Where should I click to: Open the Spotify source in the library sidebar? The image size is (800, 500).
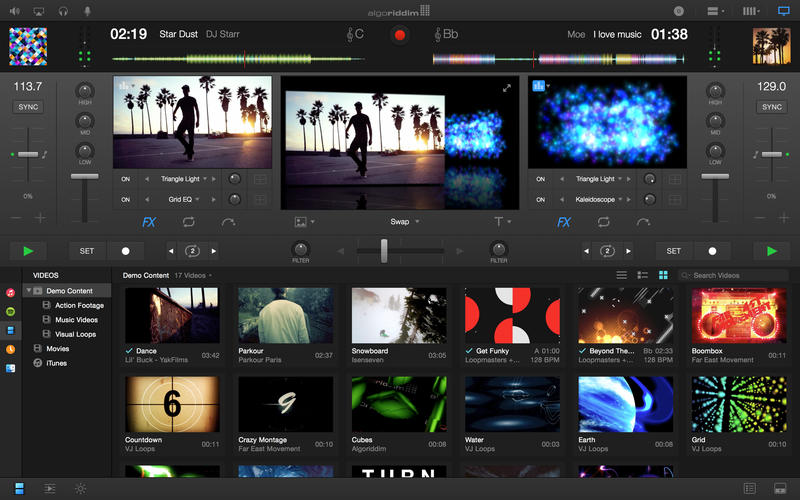10,310
